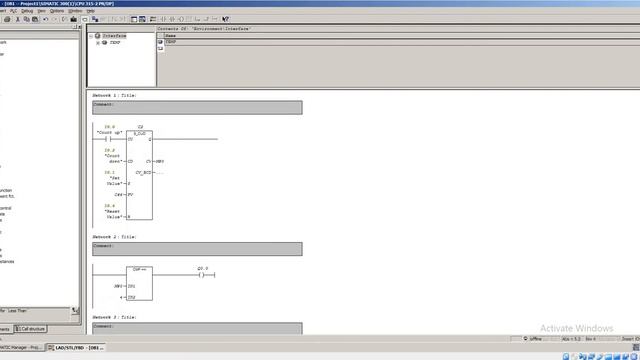The height and width of the screenshot is (360, 640).
Task: Select the CMP == comparator box
Action: (x=139, y=283)
